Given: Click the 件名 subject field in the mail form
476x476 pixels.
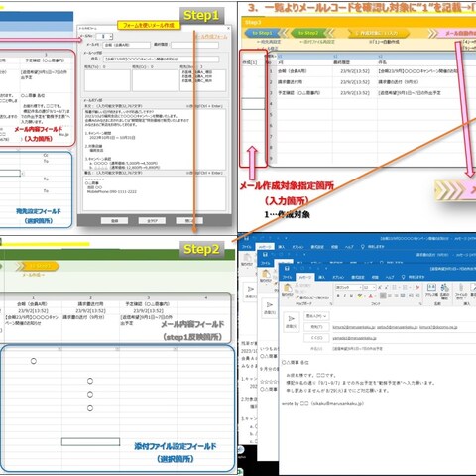Looking at the screenshot, I should click(x=162, y=59).
